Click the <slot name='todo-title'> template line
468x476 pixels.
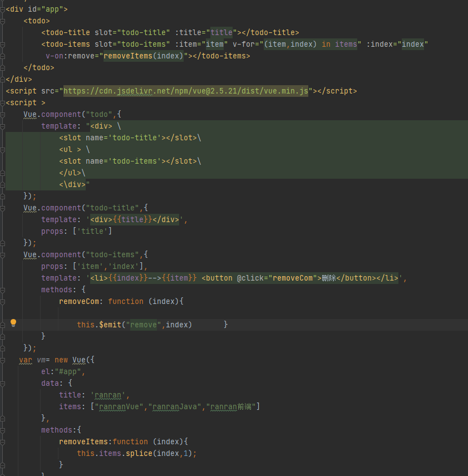[130, 138]
